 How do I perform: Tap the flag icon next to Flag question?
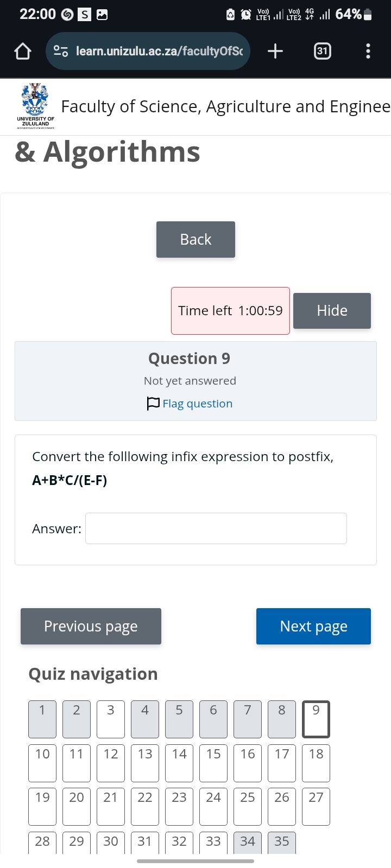[x=153, y=404]
